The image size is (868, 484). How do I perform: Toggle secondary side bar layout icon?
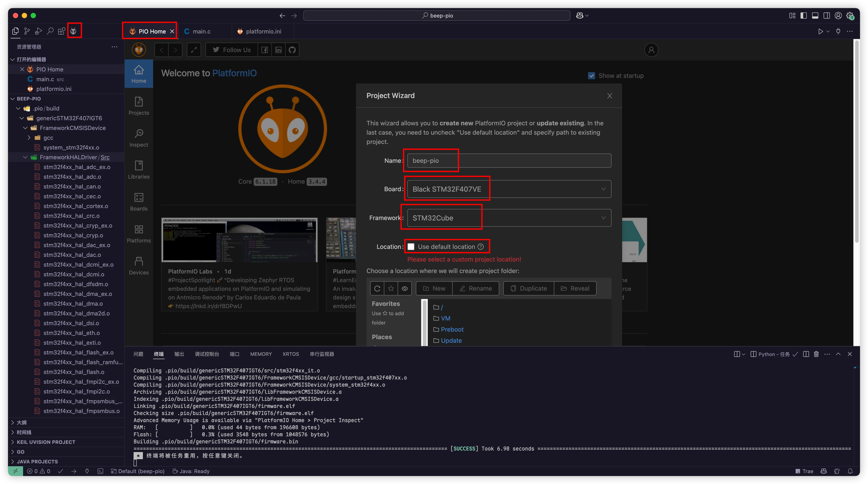[826, 16]
